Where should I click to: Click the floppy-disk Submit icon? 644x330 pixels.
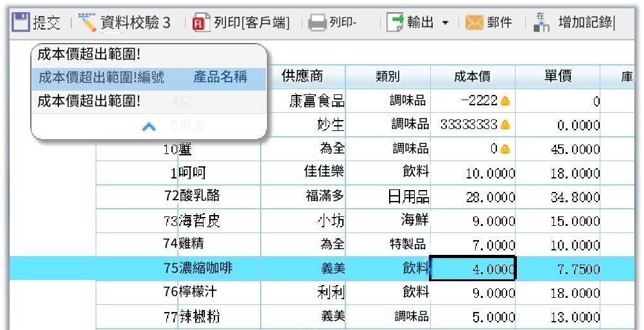point(21,22)
